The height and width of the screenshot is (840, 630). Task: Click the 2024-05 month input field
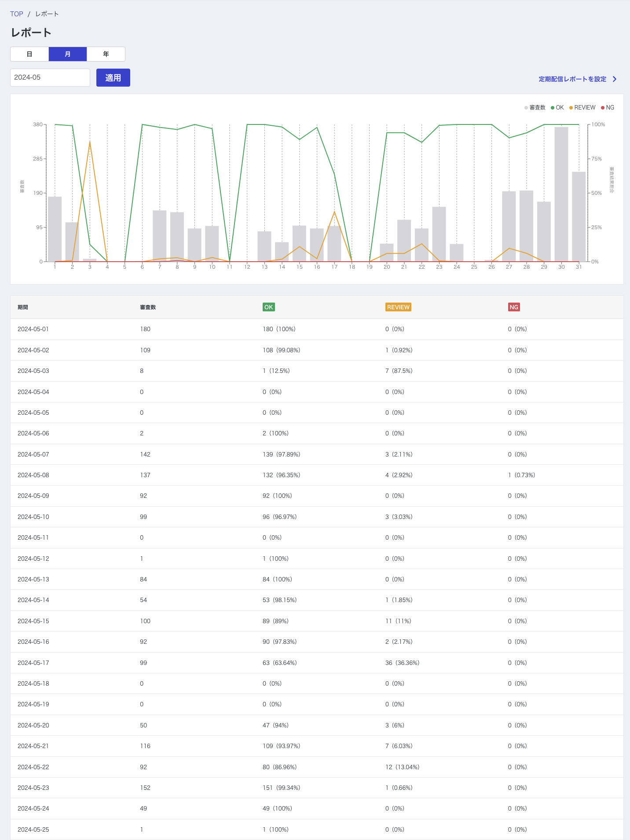[50, 77]
